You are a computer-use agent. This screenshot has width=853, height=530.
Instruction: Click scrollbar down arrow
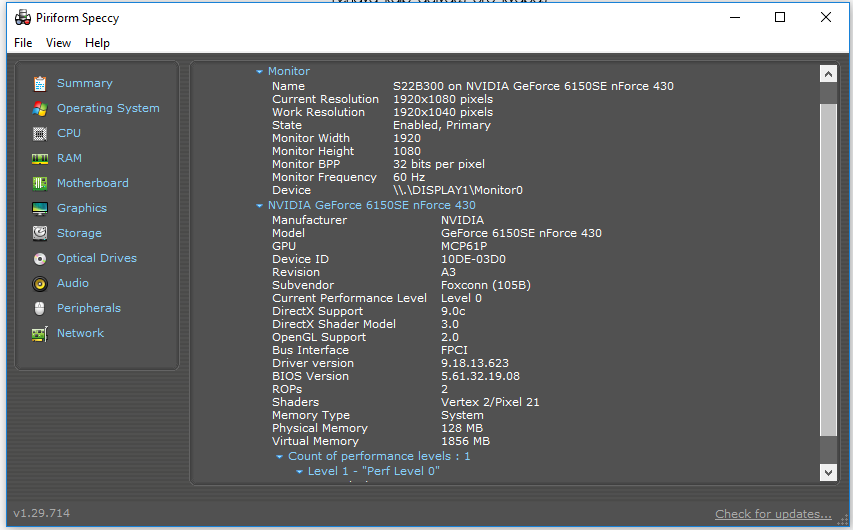tap(828, 472)
